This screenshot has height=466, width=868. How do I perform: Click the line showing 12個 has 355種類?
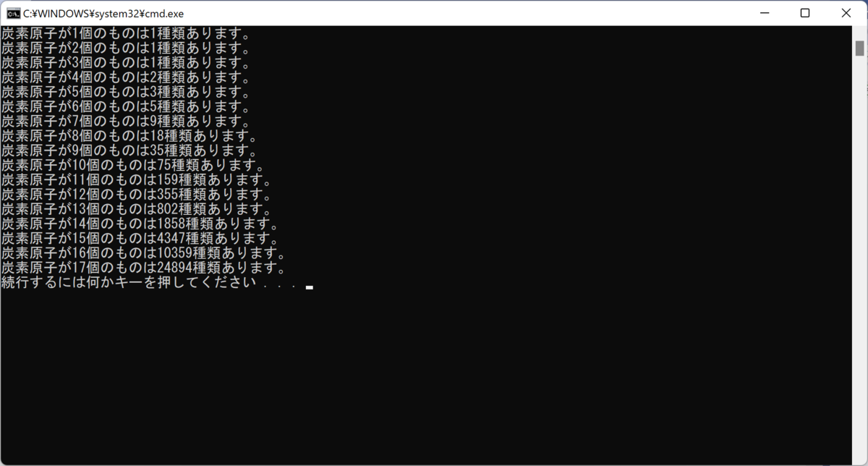coord(137,195)
